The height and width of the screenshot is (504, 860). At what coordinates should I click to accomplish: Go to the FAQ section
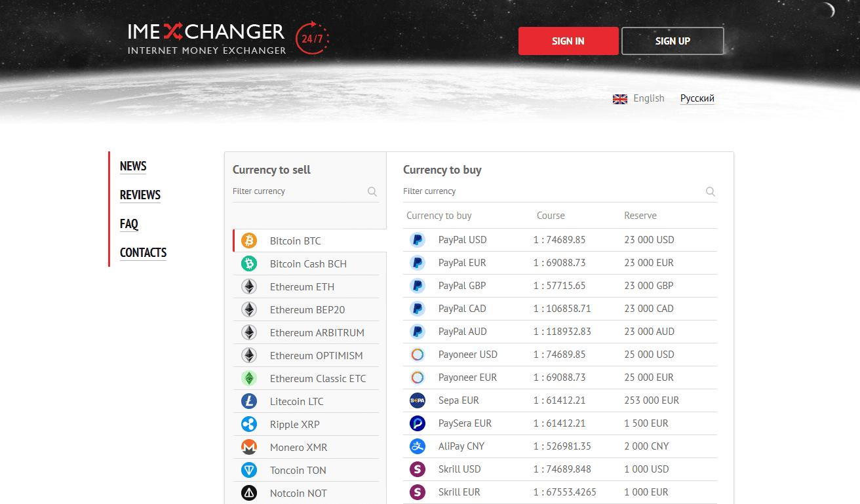coord(129,224)
